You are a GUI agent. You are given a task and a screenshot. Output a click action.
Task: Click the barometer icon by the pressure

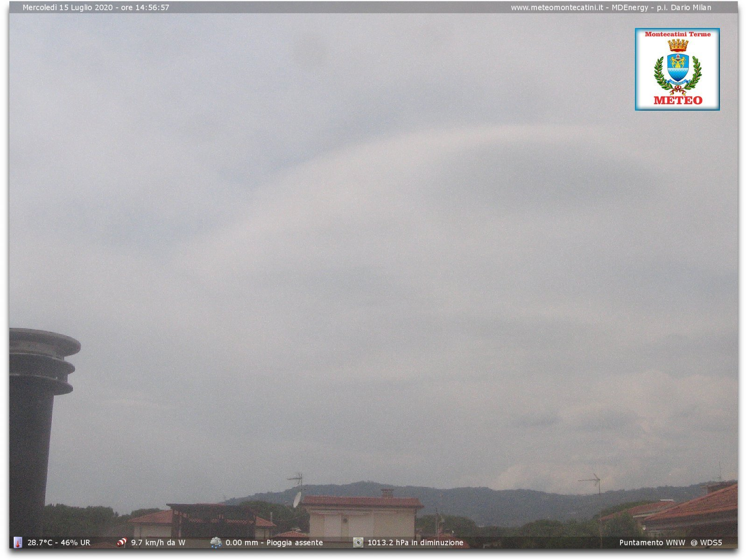358,542
